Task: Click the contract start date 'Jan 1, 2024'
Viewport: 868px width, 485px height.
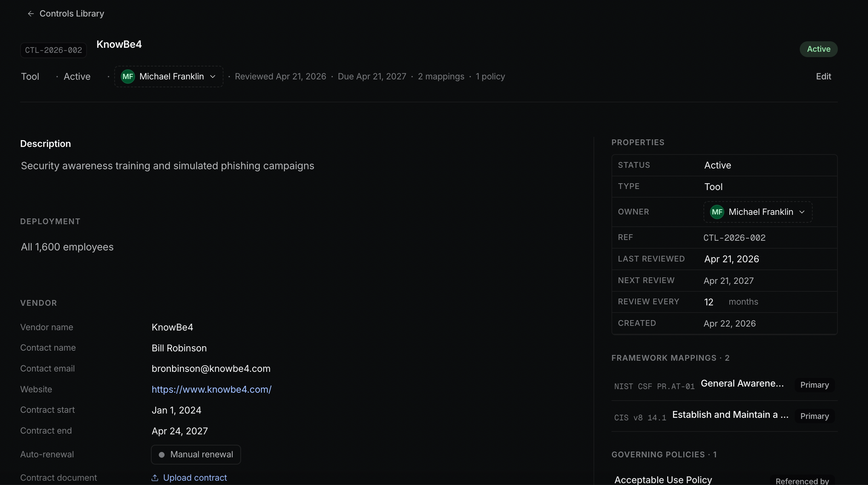Action: pyautogui.click(x=176, y=410)
